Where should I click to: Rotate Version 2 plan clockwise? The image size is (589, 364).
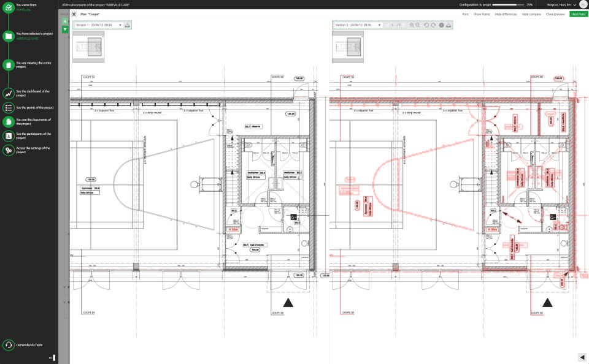pos(433,25)
